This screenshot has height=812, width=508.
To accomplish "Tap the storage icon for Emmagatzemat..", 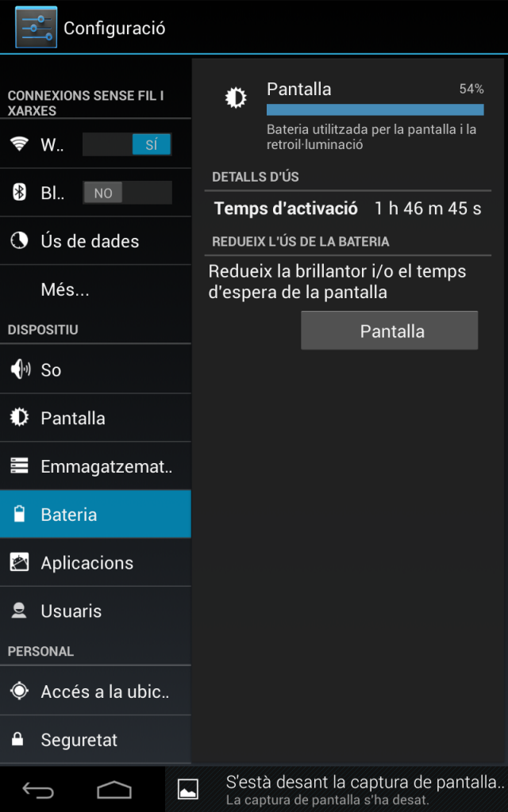I will point(19,466).
